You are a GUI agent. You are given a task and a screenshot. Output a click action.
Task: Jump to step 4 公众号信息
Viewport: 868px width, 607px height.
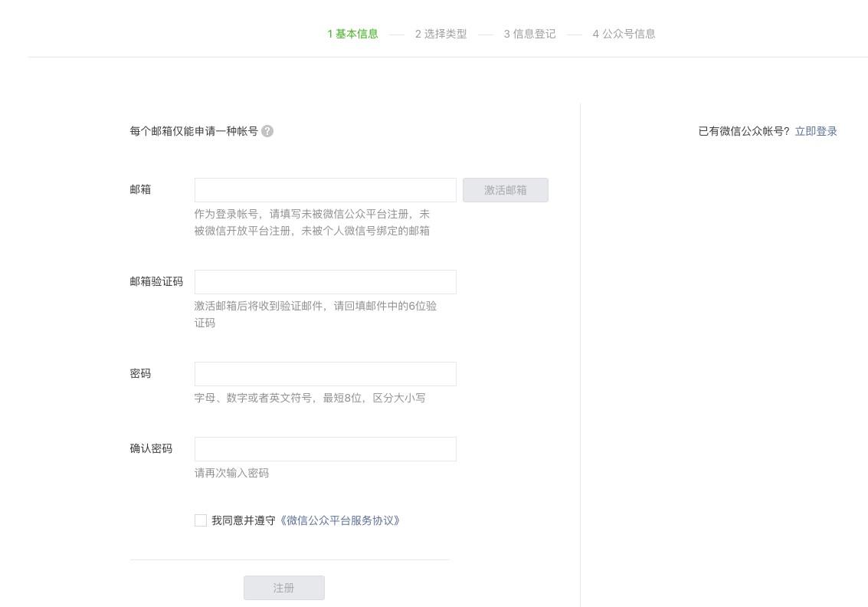point(624,34)
